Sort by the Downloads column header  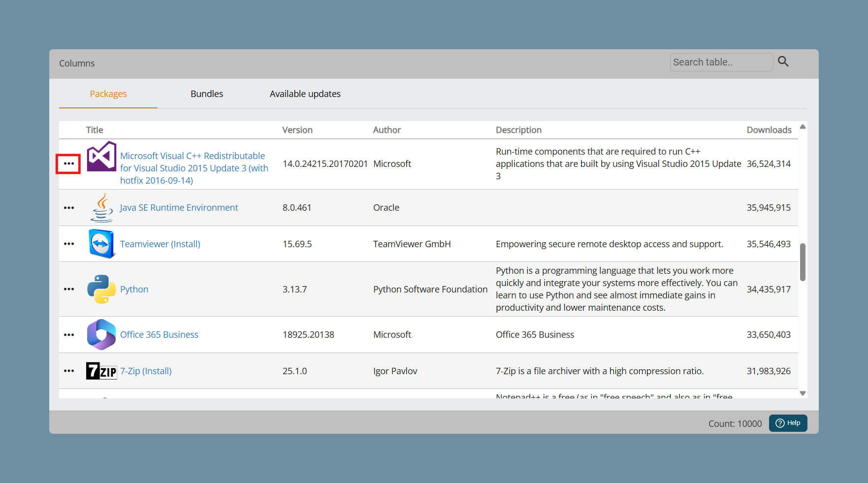[769, 129]
